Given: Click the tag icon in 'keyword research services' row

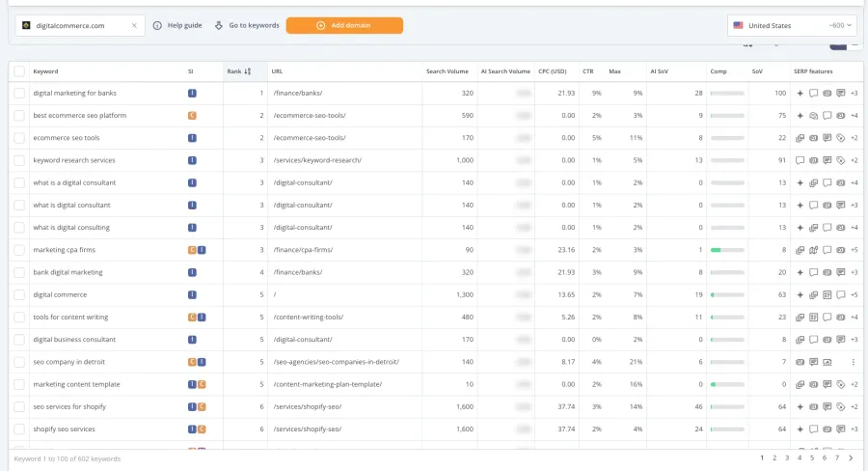Looking at the screenshot, I should coord(840,160).
